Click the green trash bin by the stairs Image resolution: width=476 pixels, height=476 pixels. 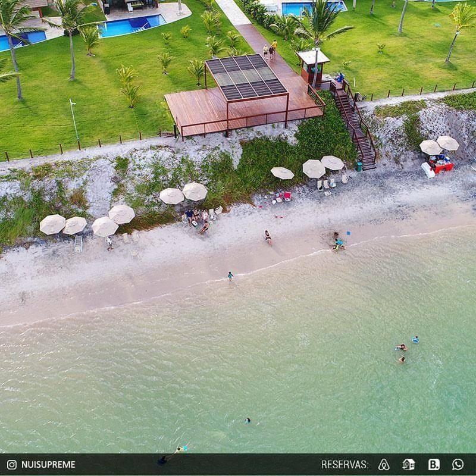coord(359,166)
